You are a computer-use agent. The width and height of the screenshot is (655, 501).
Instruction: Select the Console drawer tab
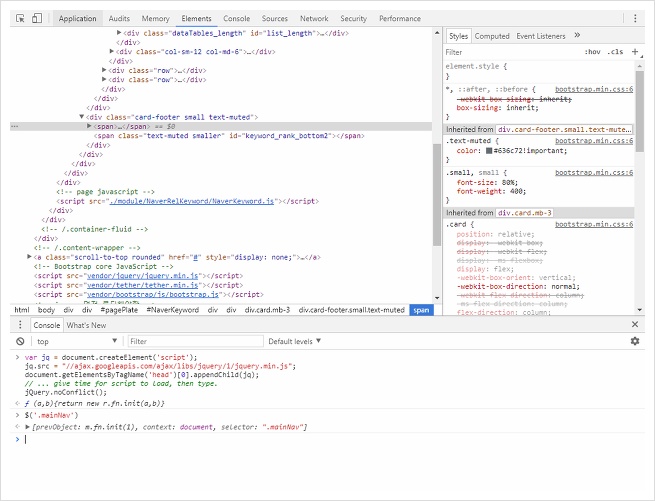pos(46,325)
